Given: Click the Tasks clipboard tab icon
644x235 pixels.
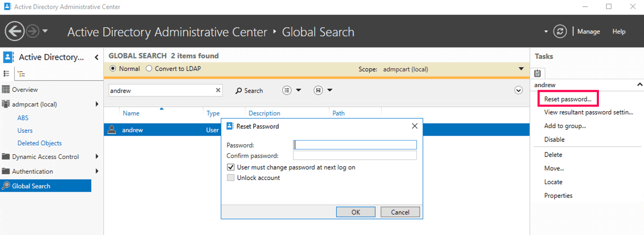Looking at the screenshot, I should 538,73.
